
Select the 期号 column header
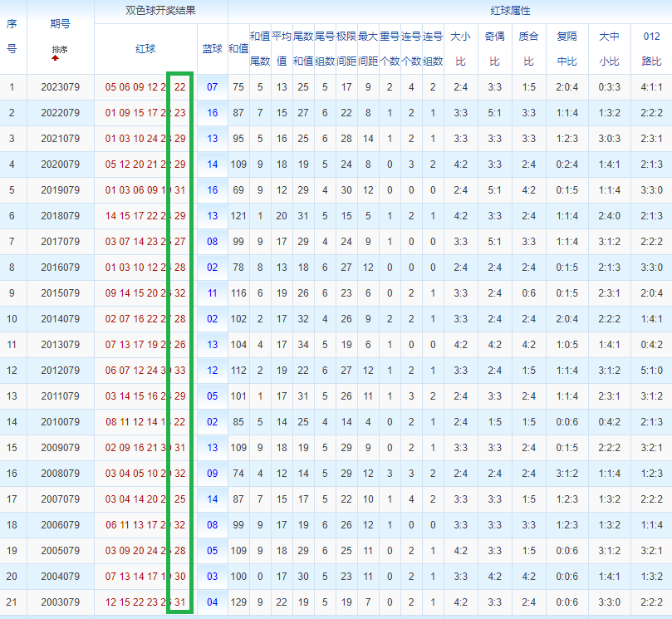(60, 24)
